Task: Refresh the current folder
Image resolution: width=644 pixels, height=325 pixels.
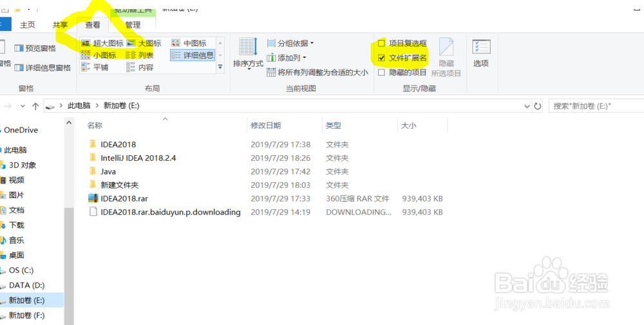Action: (538, 106)
